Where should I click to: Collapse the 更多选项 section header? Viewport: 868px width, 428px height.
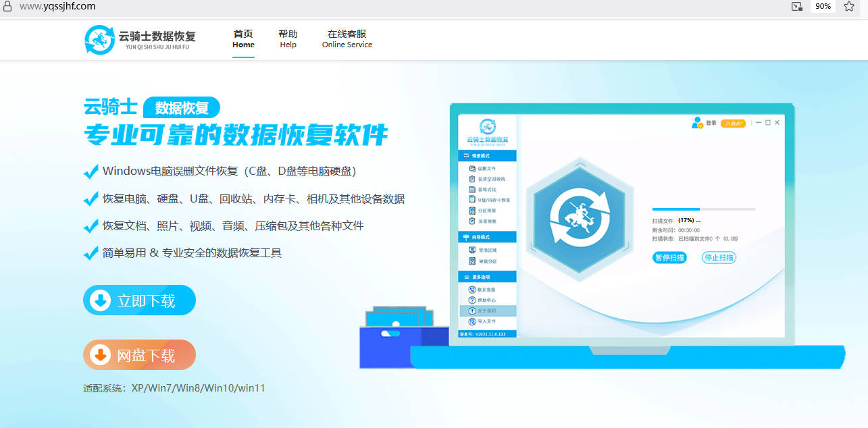(487, 277)
